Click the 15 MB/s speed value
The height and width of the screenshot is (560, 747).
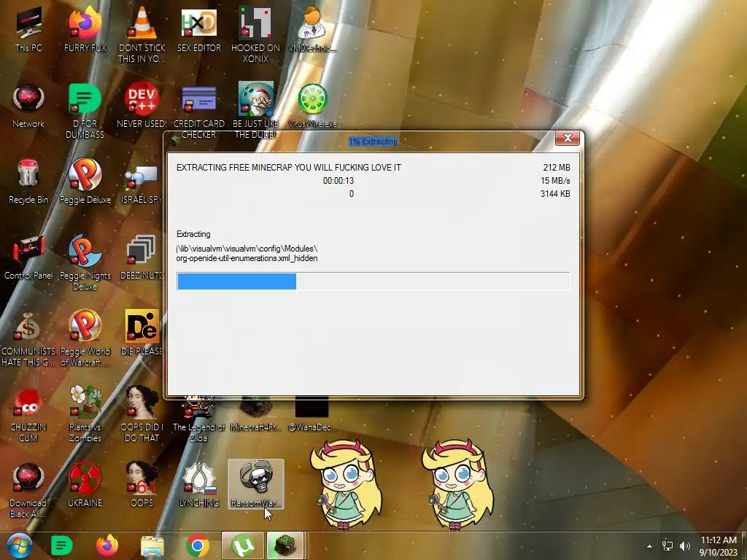[555, 181]
